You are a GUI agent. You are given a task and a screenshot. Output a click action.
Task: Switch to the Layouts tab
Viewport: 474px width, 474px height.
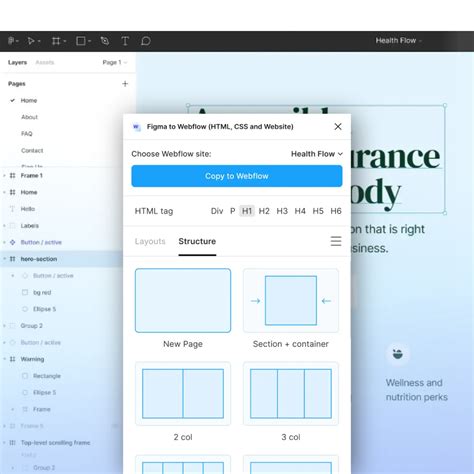click(150, 241)
